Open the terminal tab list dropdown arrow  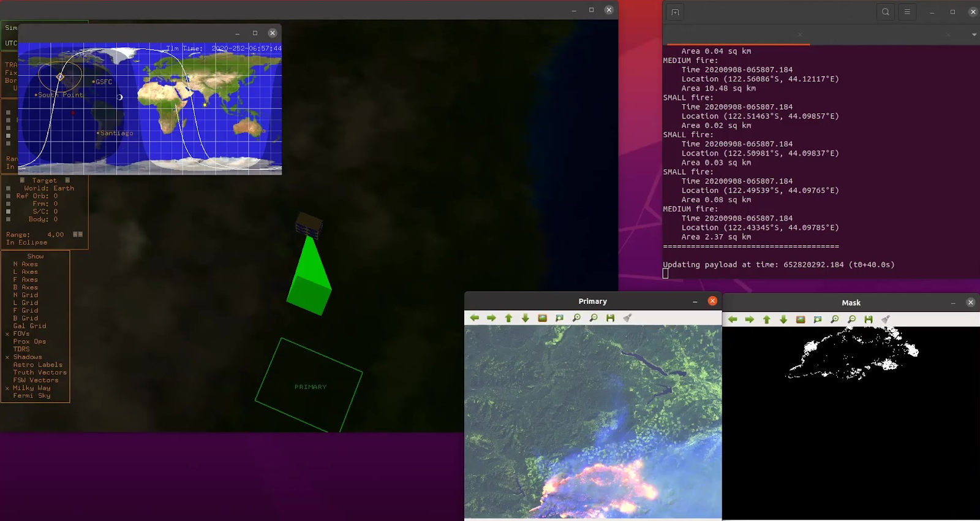(x=974, y=35)
